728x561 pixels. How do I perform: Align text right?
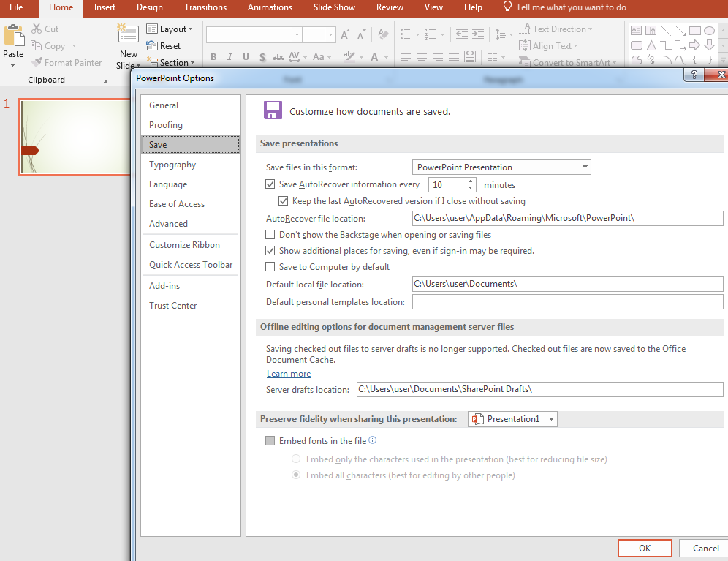[438, 57]
